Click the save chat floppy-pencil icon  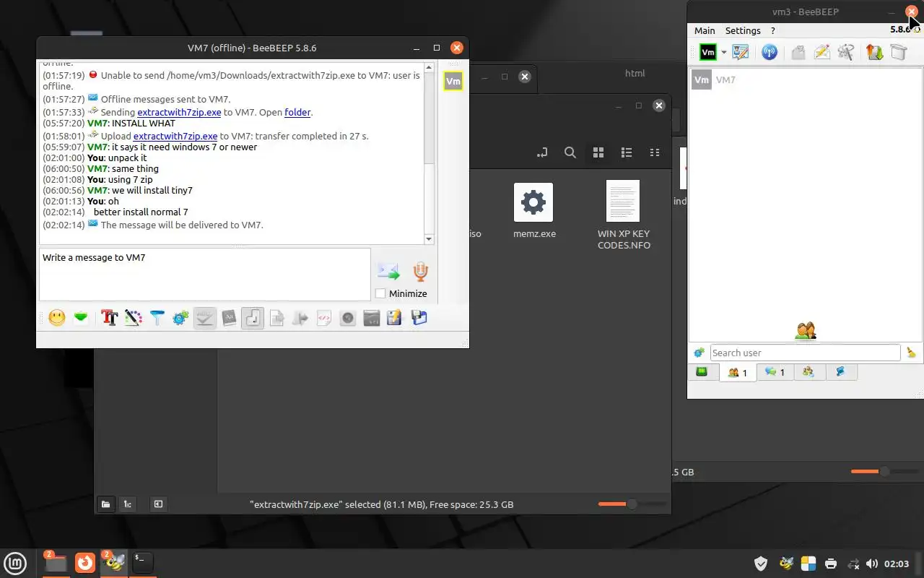point(394,317)
